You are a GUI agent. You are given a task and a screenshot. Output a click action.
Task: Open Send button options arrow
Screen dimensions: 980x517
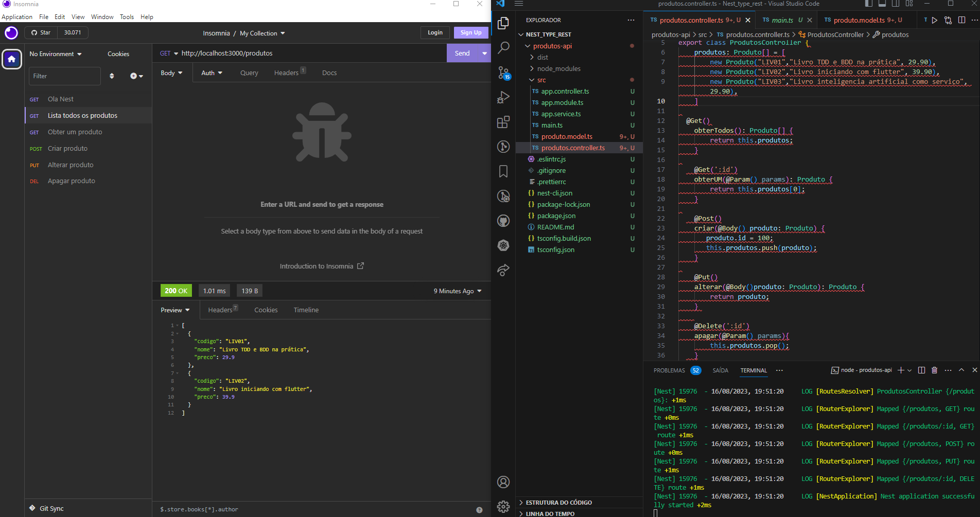[484, 54]
